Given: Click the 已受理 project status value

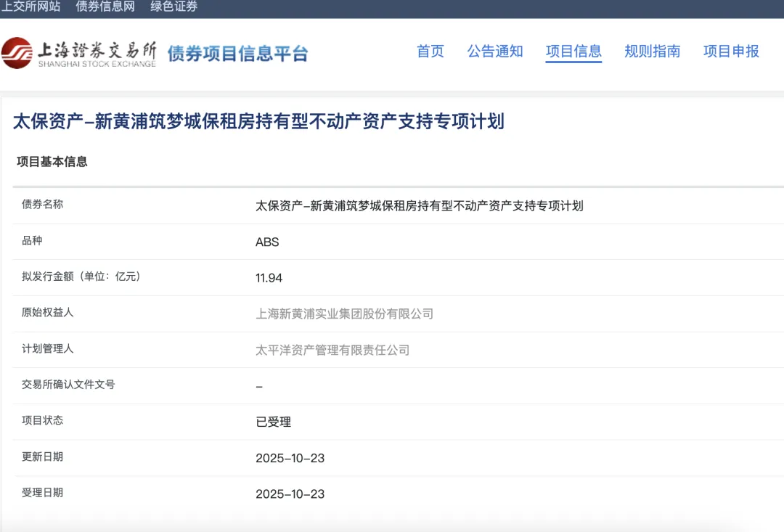Looking at the screenshot, I should click(x=273, y=422).
